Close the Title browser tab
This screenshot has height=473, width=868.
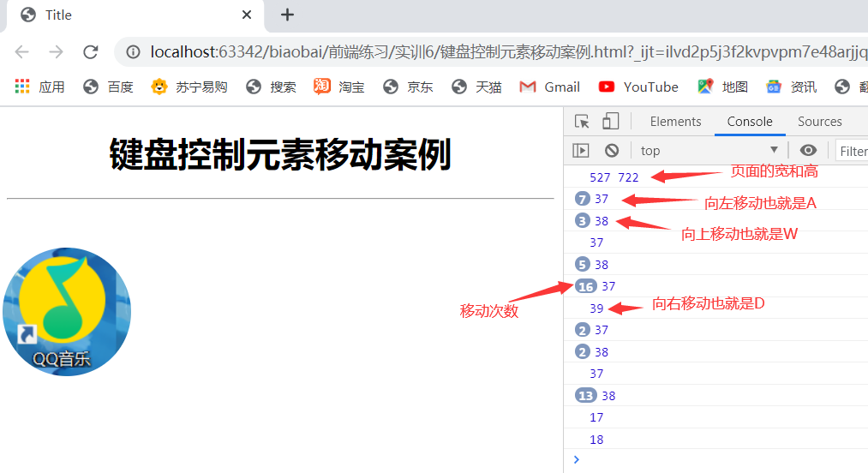[247, 15]
